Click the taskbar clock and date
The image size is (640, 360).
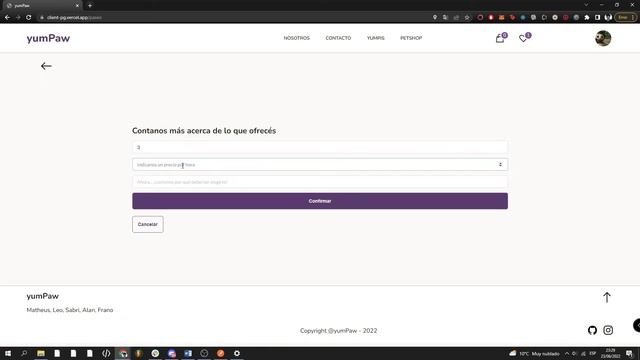click(x=610, y=353)
